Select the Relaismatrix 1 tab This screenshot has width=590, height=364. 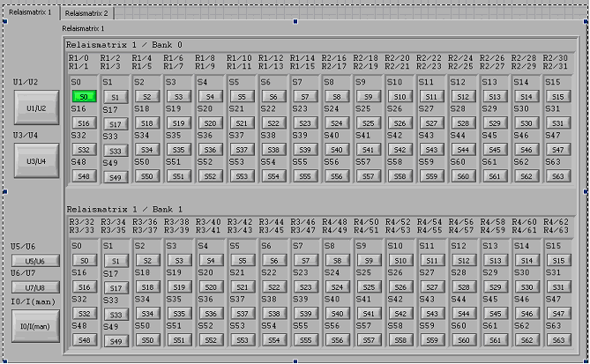pos(31,12)
